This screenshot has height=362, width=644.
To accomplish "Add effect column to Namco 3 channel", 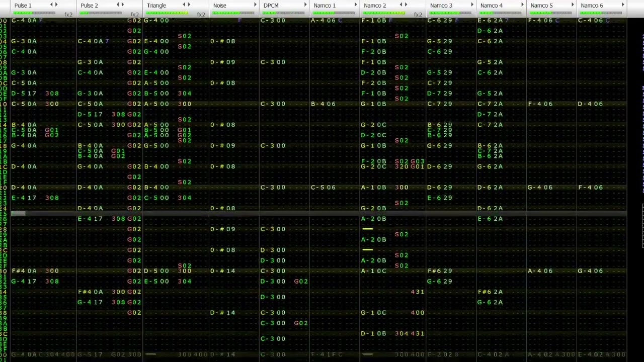I will (x=472, y=5).
